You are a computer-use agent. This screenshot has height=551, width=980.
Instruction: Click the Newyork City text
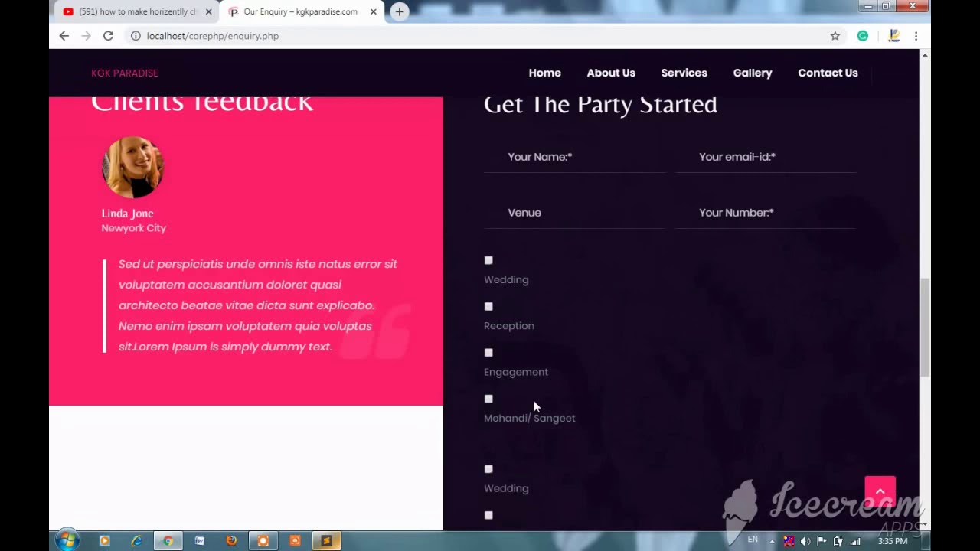(x=133, y=228)
